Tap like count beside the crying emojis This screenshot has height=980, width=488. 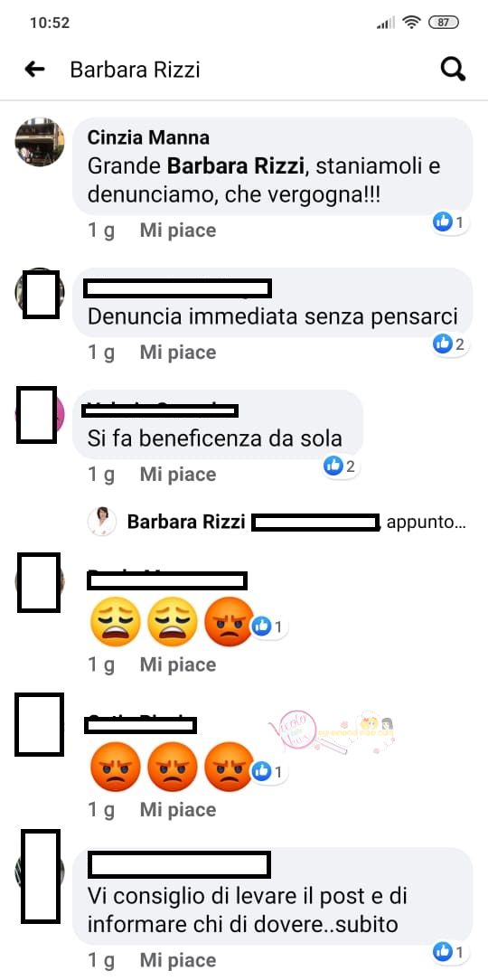pyautogui.click(x=269, y=627)
